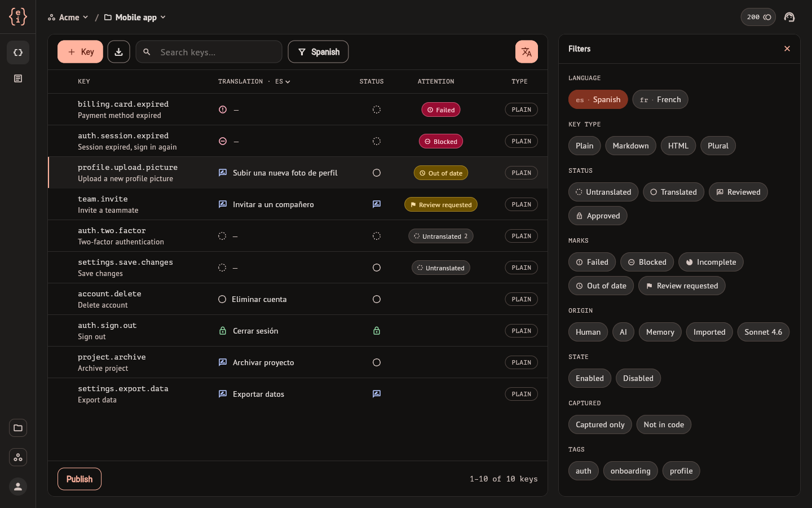Click the download keys icon button
The height and width of the screenshot is (508, 812).
point(118,52)
